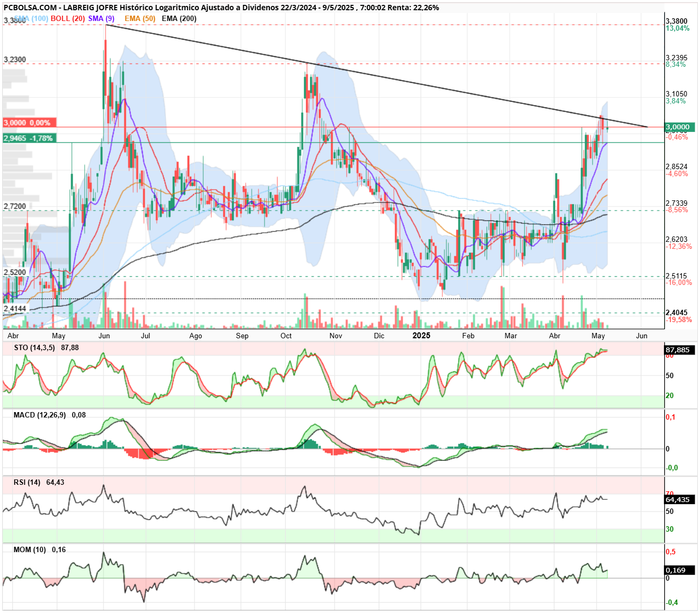Click the 13,04% percentage label
Image resolution: width=700 pixels, height=613 pixels.
click(x=677, y=29)
